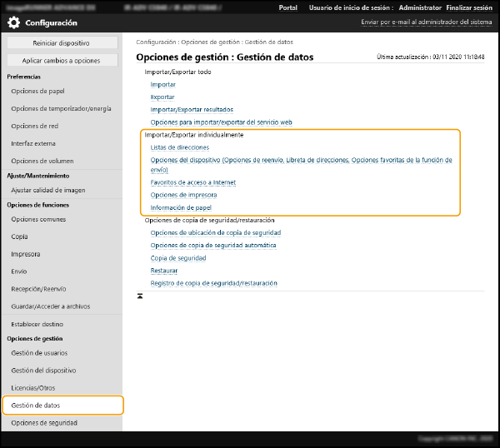Click the Importar link
The height and width of the screenshot is (448, 500).
pyautogui.click(x=162, y=85)
